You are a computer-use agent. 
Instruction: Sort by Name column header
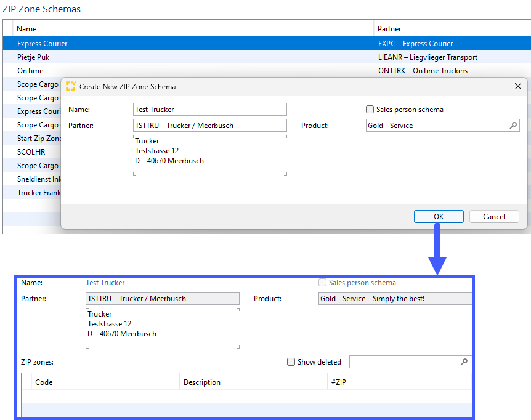coord(193,29)
